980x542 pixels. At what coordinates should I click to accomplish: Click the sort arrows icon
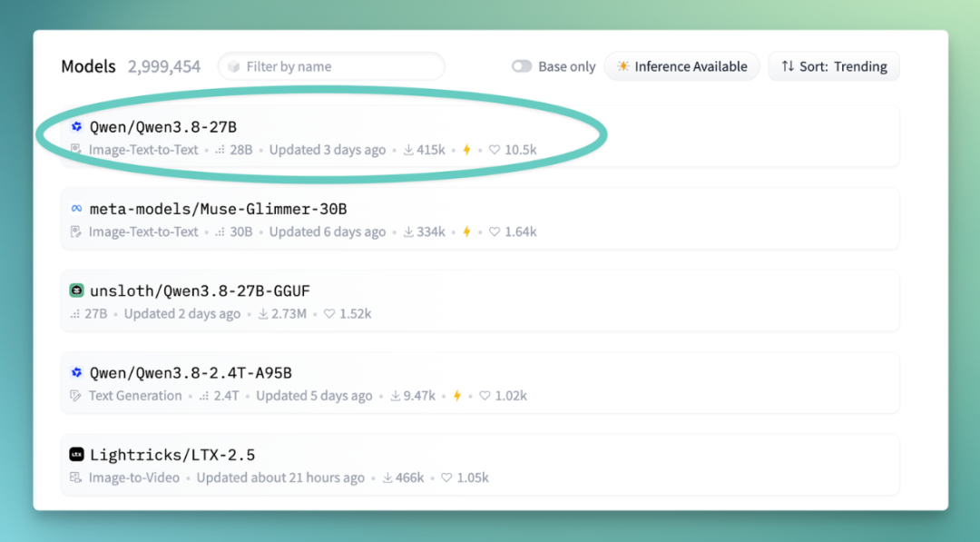(x=788, y=65)
